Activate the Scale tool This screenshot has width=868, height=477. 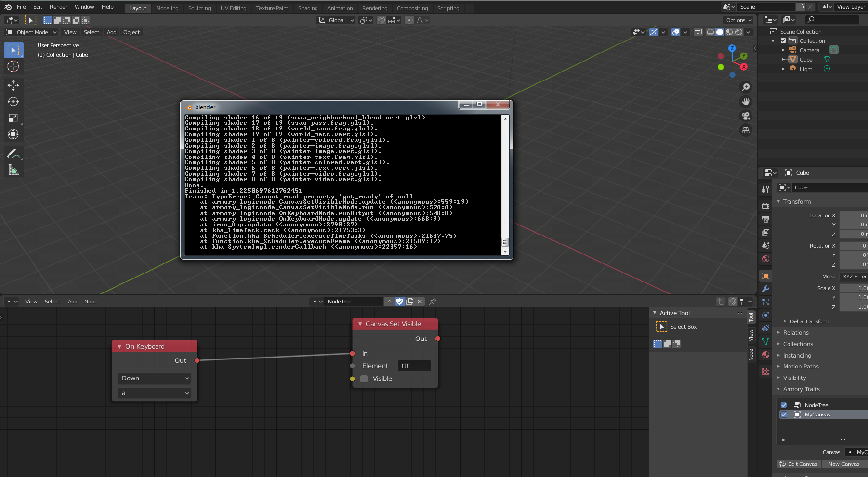pos(13,118)
